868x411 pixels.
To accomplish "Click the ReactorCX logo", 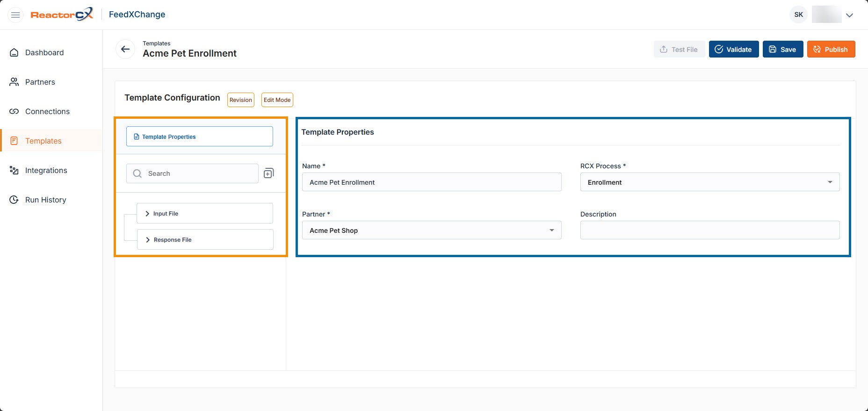I will pos(62,14).
